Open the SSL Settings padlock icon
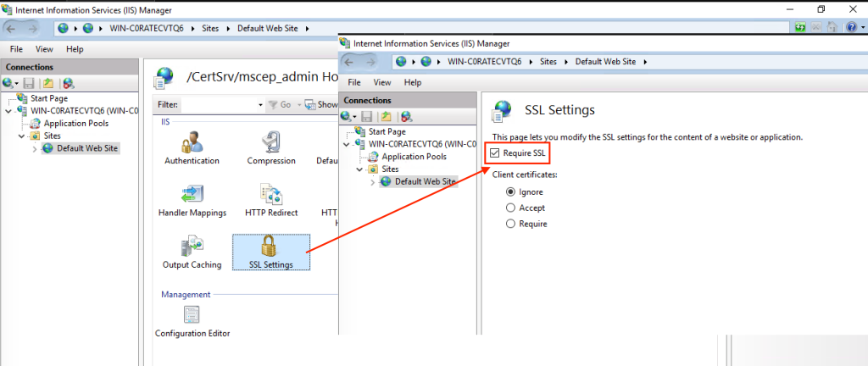The image size is (868, 366). point(270,246)
